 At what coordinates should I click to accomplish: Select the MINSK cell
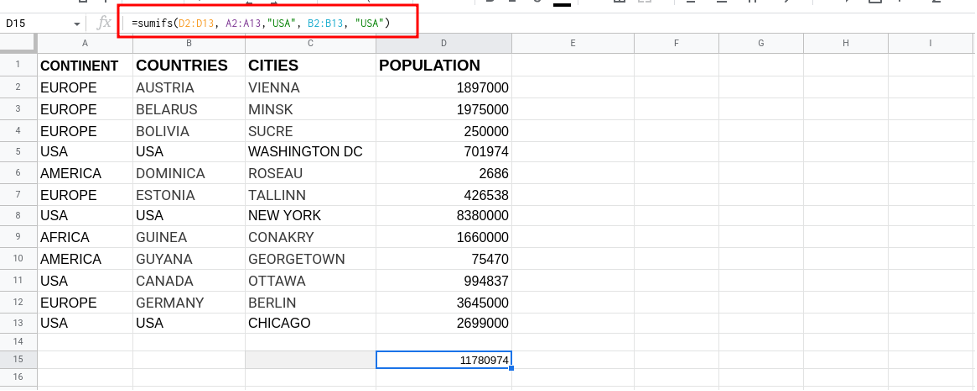pyautogui.click(x=310, y=109)
